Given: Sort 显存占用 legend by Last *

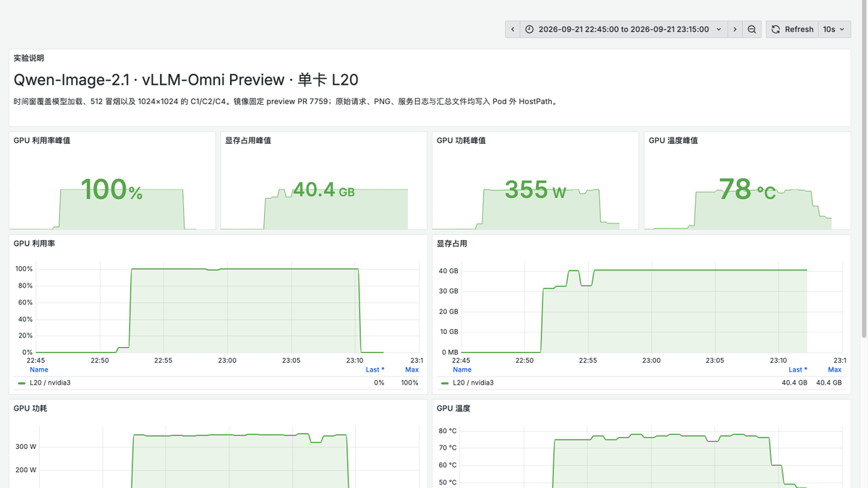Looking at the screenshot, I should click(798, 369).
